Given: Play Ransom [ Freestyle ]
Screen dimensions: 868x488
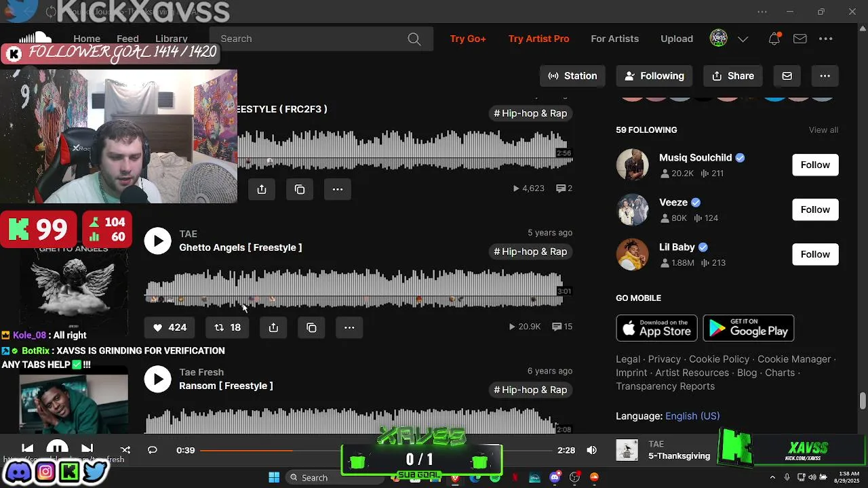Looking at the screenshot, I should coord(157,379).
